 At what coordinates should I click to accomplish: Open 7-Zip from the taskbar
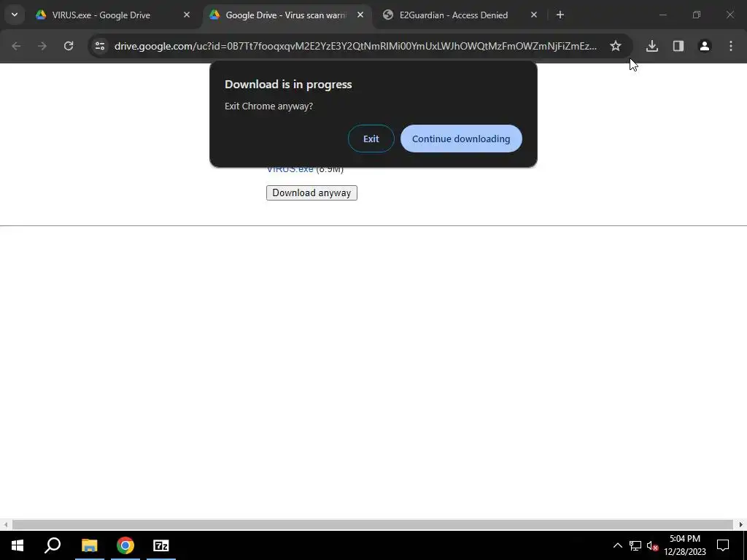point(161,545)
